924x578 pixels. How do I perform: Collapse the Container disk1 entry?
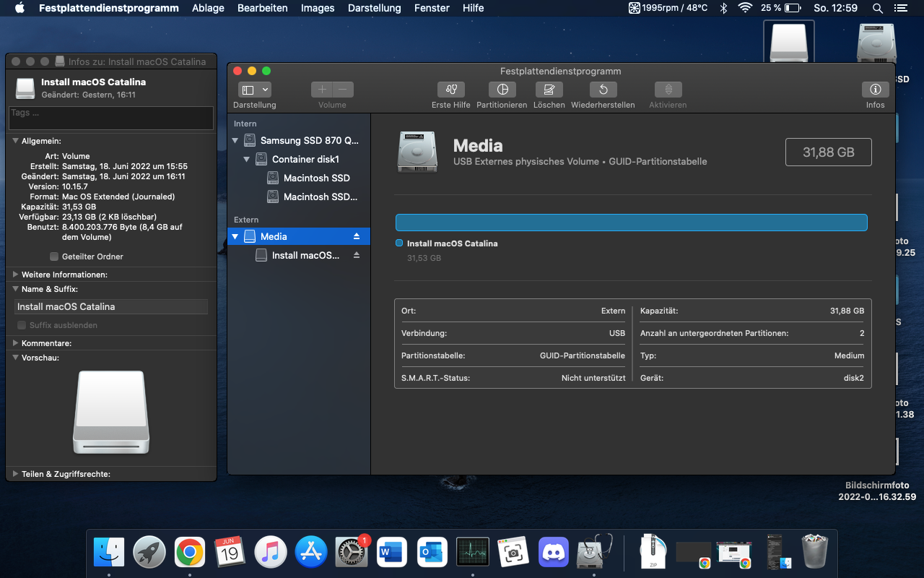coord(247,159)
